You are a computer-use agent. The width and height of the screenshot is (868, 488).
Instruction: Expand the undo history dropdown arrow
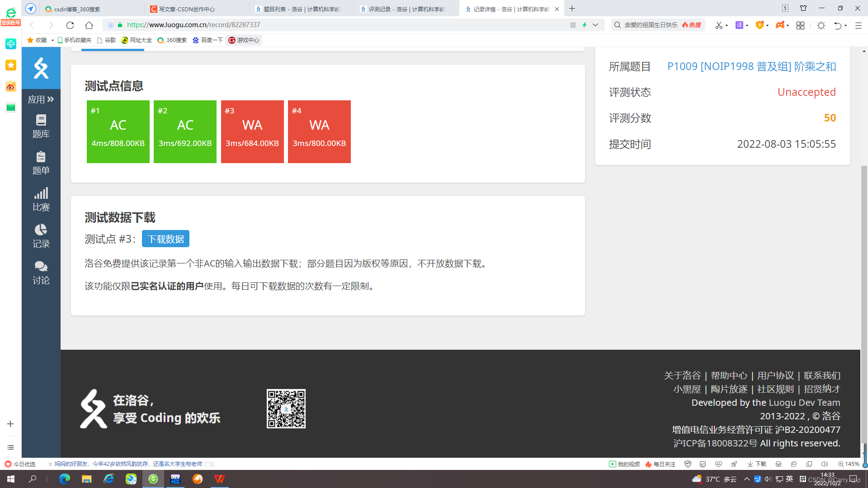click(846, 25)
